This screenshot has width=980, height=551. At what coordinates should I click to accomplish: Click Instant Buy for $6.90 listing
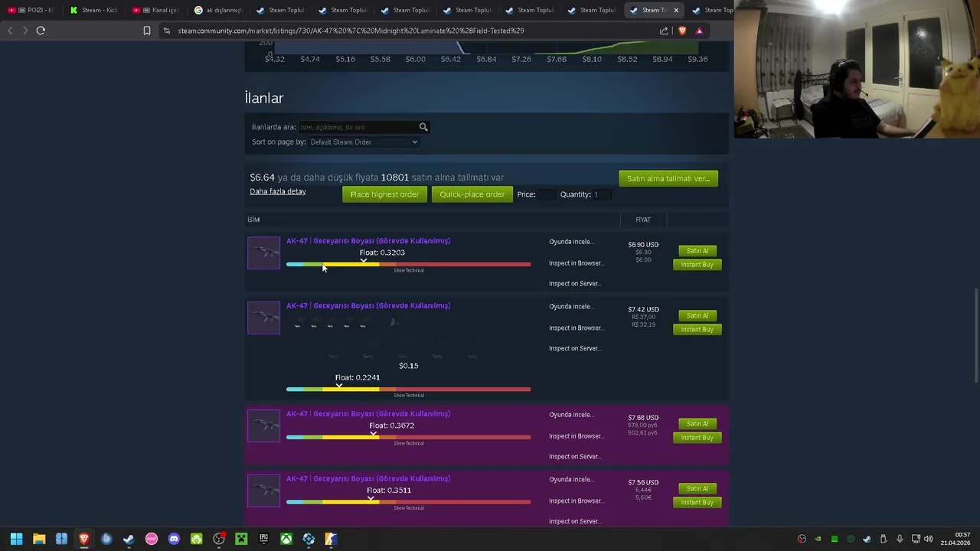coord(697,265)
